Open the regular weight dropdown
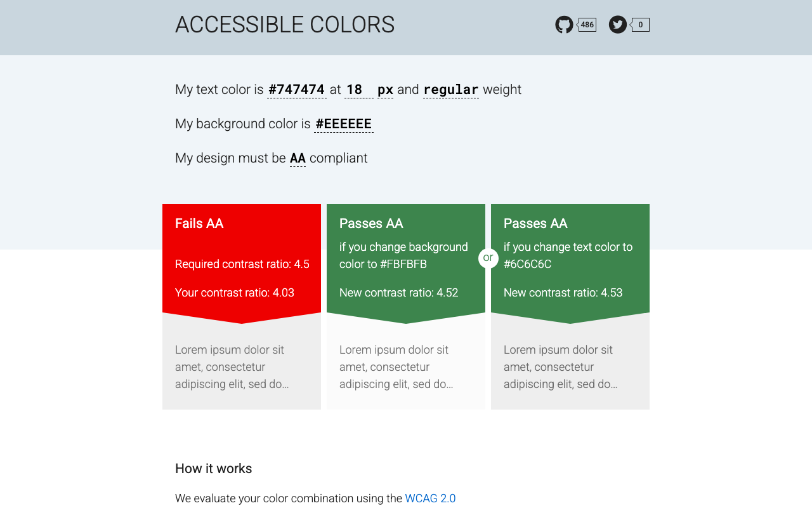 (x=451, y=90)
